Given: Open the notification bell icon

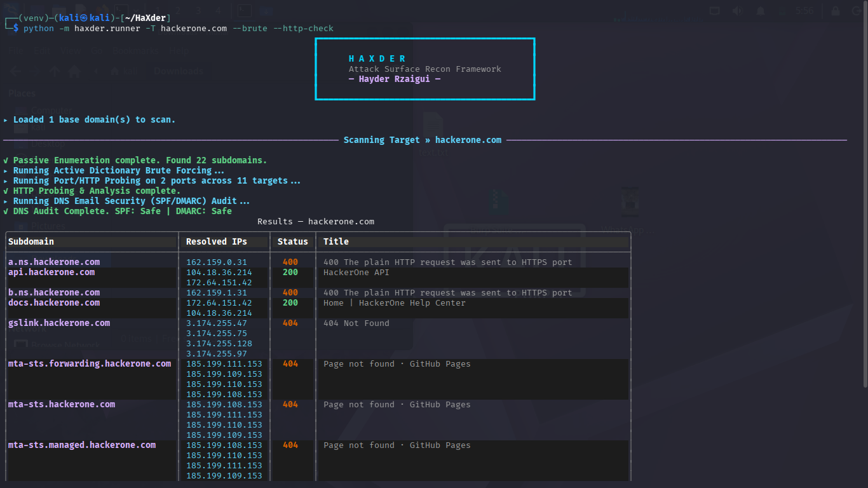Looking at the screenshot, I should (759, 11).
